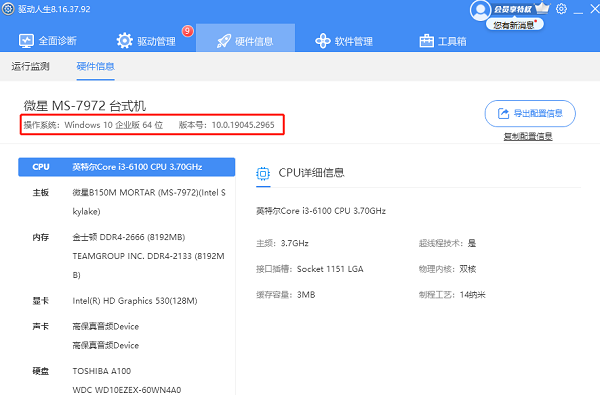
Task: Switch to 运行监测 sub-tab
Action: point(30,66)
